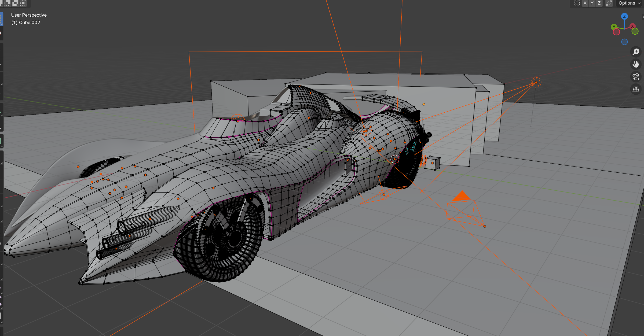The width and height of the screenshot is (644, 336).
Task: Open the Options dropdown
Action: [x=630, y=3]
